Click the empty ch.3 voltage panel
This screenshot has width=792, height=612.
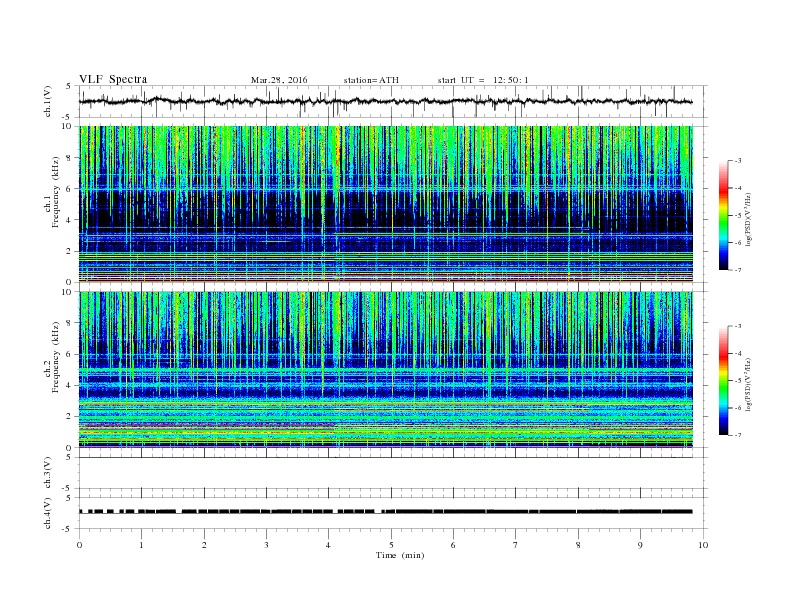coord(393,473)
